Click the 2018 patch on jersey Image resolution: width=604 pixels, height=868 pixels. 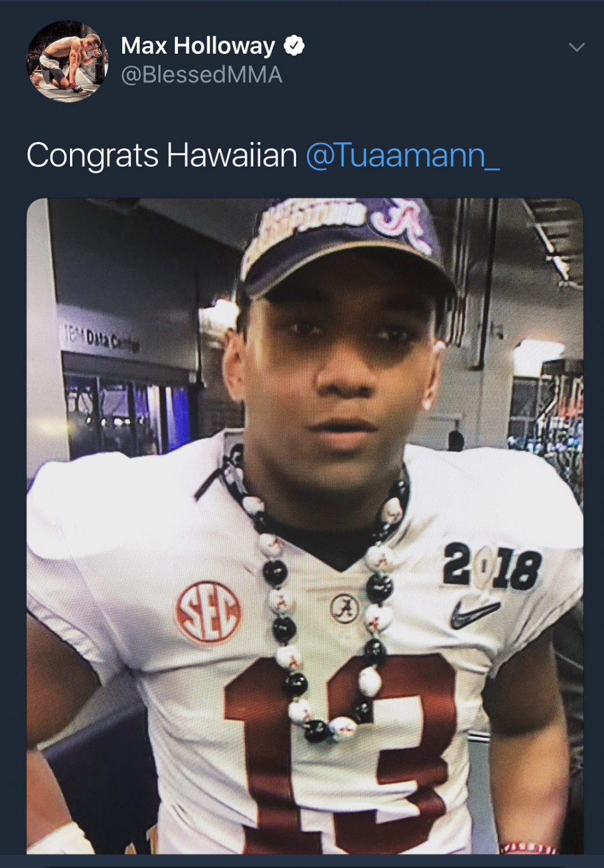tap(492, 566)
